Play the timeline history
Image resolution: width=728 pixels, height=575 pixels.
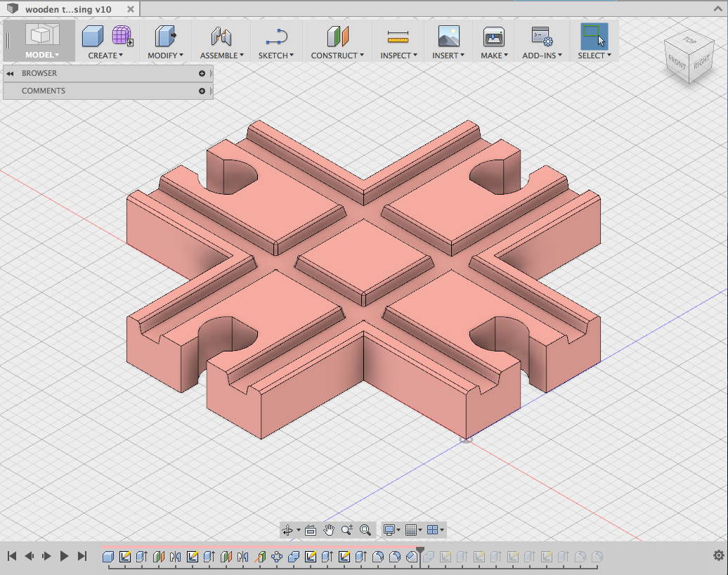[x=64, y=556]
